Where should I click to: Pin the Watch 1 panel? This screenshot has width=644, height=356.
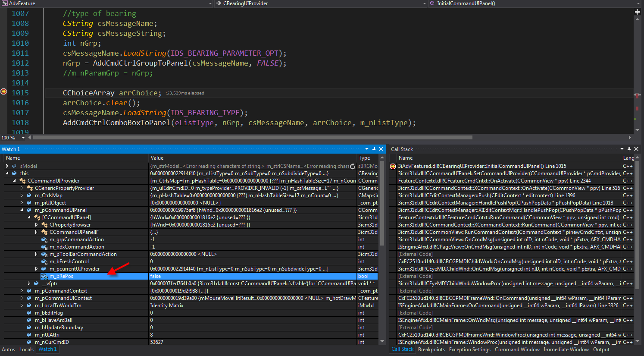[x=374, y=149]
